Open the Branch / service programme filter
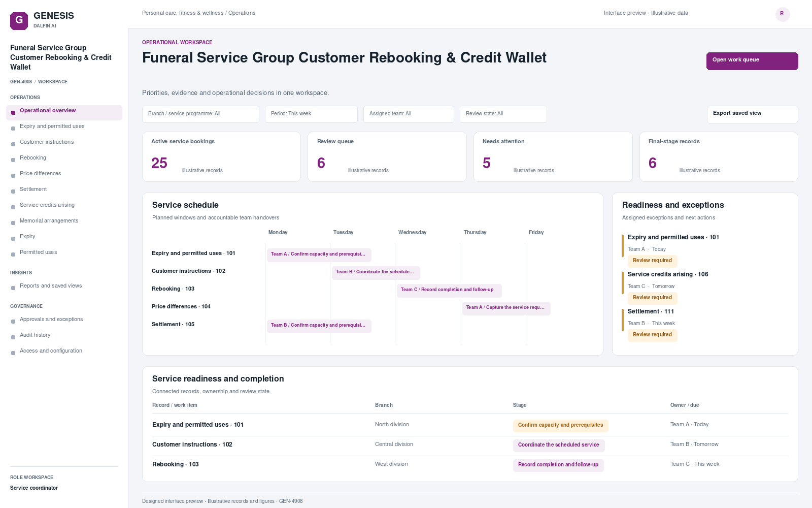This screenshot has height=508, width=812. (200, 114)
